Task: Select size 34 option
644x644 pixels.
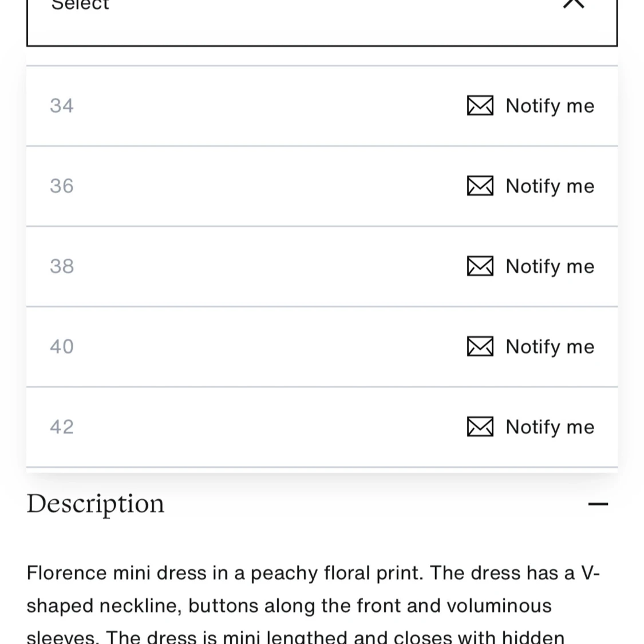Action: [x=62, y=106]
